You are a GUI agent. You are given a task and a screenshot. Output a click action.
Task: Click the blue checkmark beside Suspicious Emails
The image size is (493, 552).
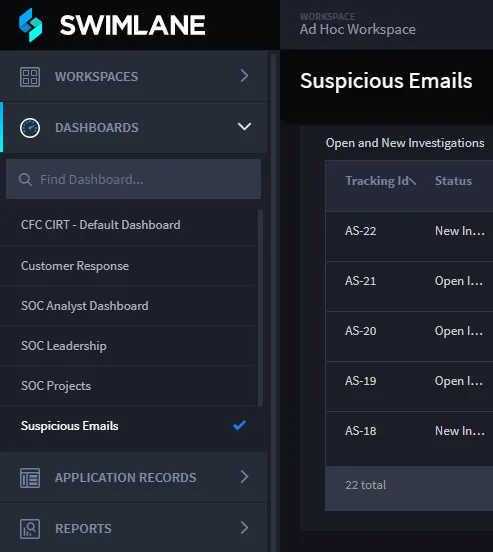(239, 425)
